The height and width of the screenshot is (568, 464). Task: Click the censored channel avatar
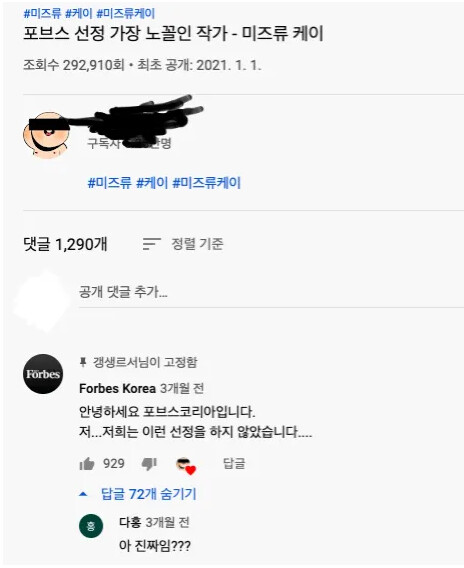[46, 135]
